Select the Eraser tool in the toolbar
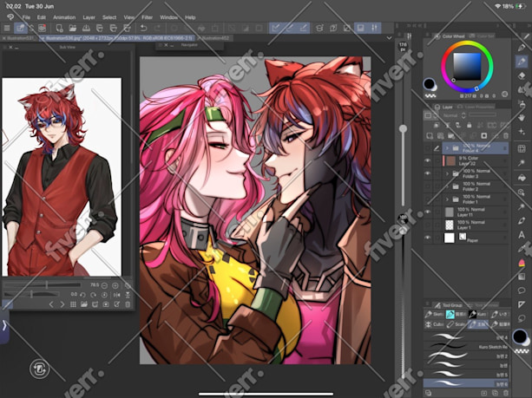The width and height of the screenshot is (532, 398). pos(522,75)
